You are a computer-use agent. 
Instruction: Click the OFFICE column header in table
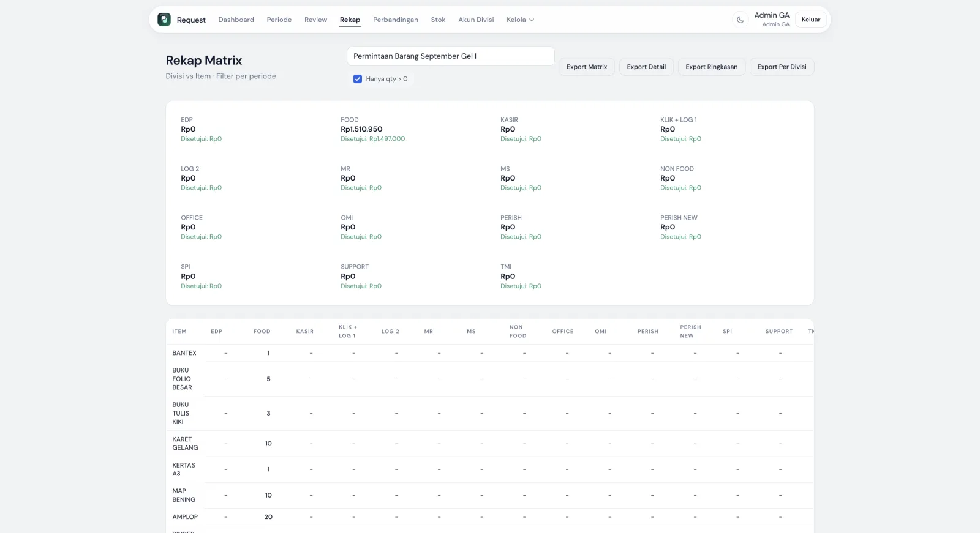pos(563,332)
